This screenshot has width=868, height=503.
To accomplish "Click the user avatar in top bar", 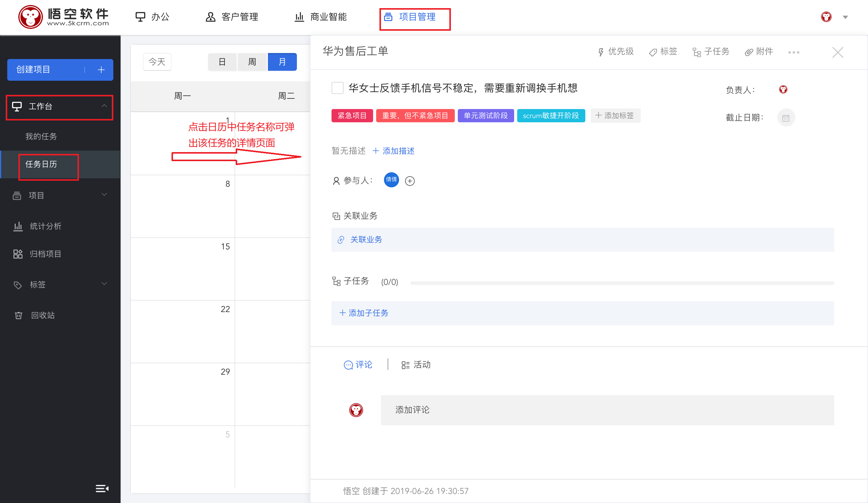I will [x=826, y=17].
